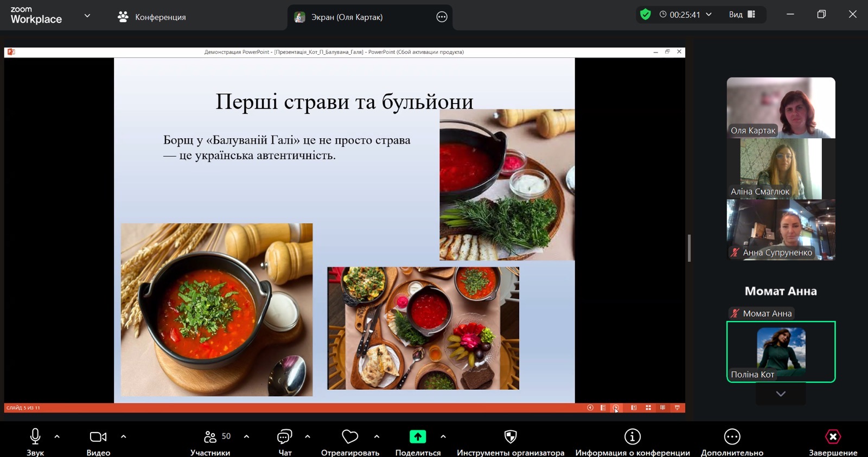
Task: Open the Конференция tab
Action: pyautogui.click(x=152, y=17)
